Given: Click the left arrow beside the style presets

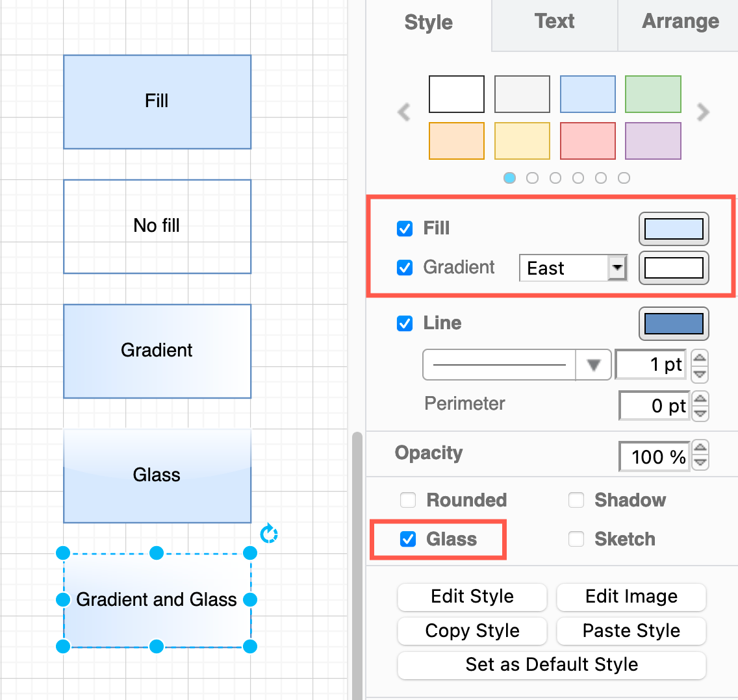Looking at the screenshot, I should (403, 112).
